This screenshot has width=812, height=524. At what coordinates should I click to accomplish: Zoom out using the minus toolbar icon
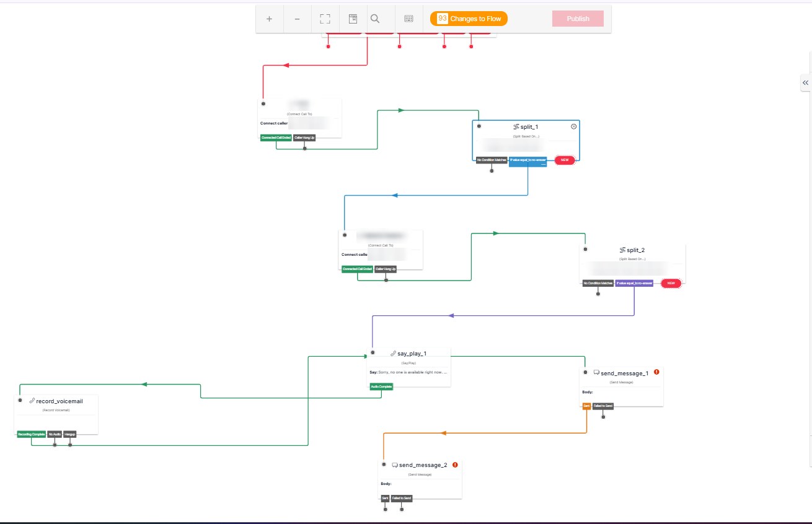coord(297,19)
